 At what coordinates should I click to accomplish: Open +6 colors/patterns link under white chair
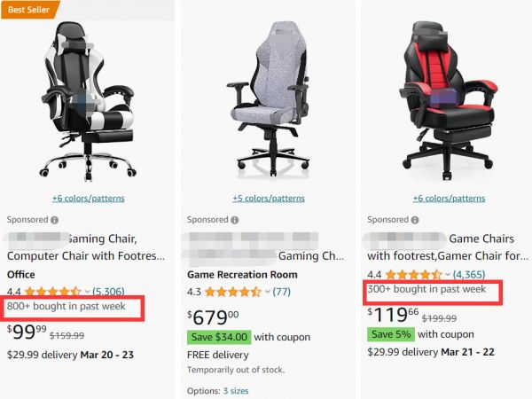[88, 198]
